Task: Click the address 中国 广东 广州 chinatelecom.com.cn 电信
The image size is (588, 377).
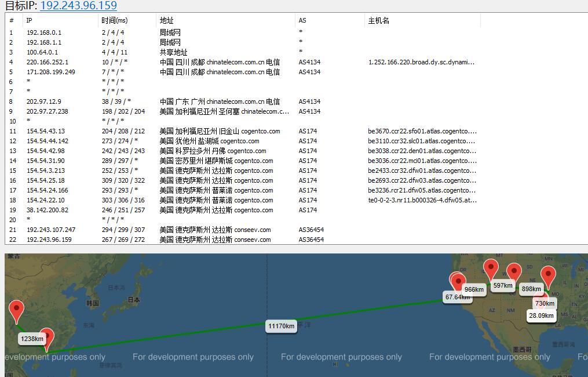Action: 220,101
